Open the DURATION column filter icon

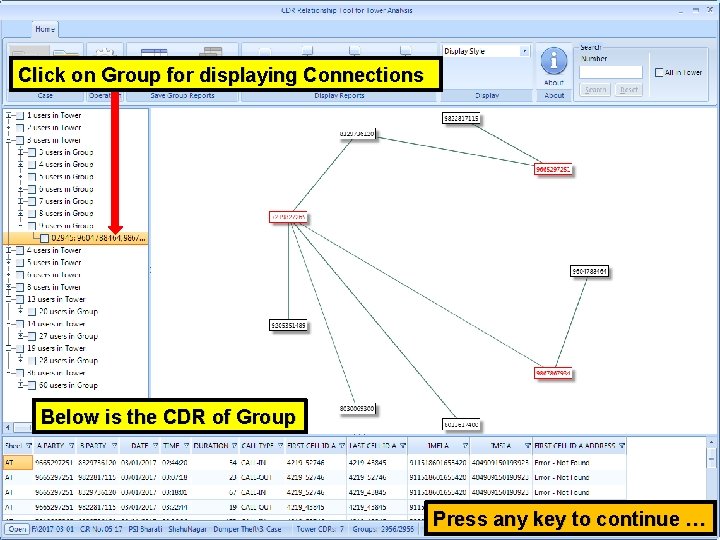pyautogui.click(x=234, y=445)
